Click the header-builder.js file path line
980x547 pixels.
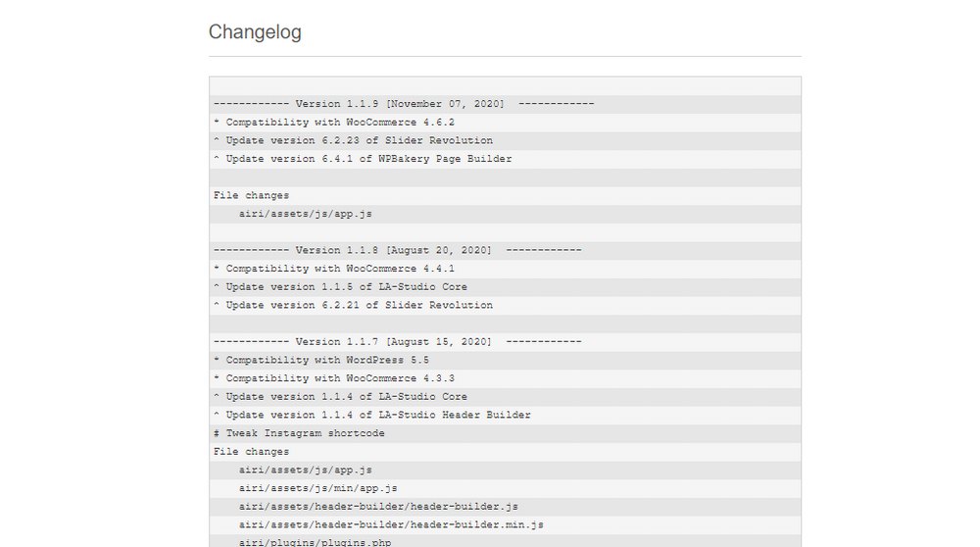(377, 507)
